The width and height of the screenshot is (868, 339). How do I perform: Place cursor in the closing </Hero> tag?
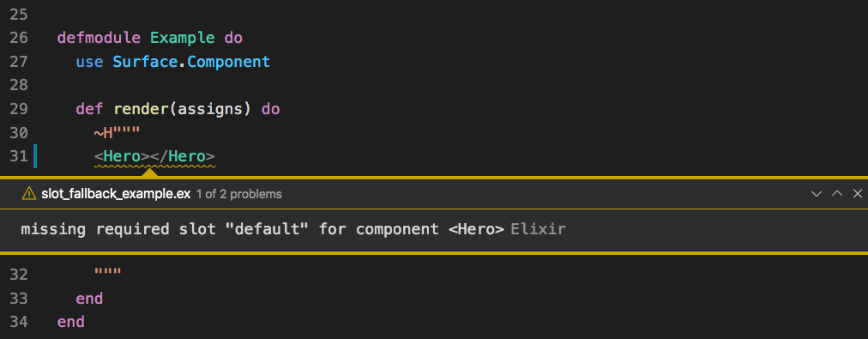(182, 156)
